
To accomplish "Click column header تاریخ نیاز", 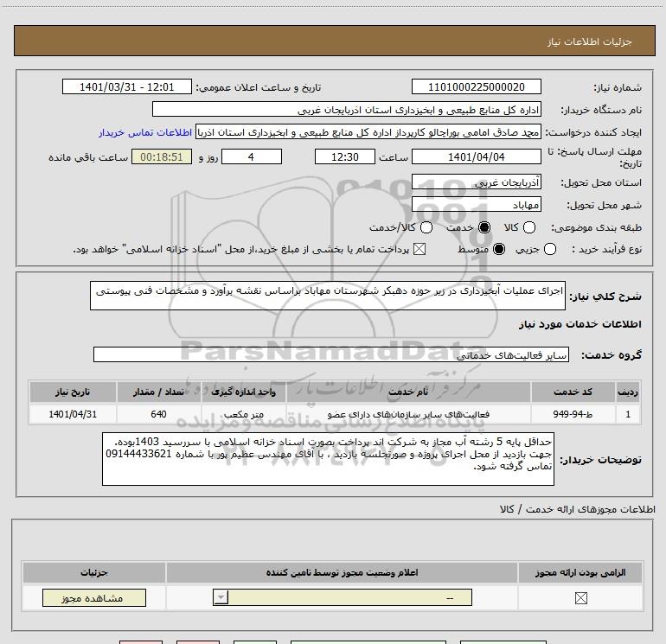I will click(x=73, y=392).
